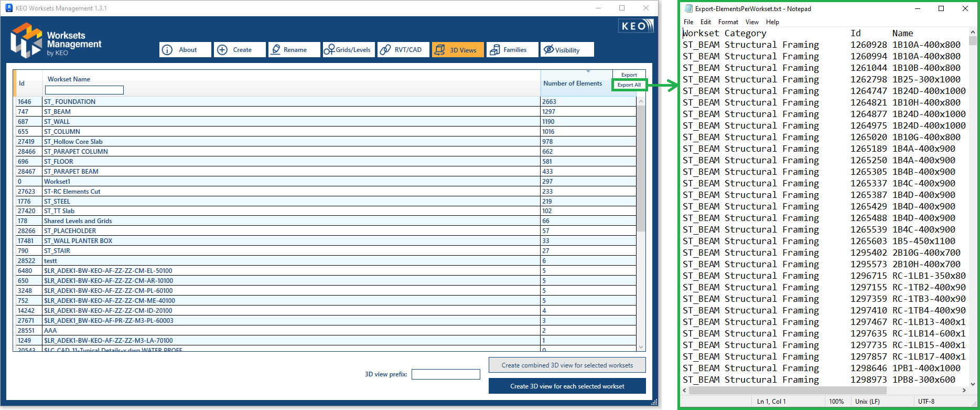The height and width of the screenshot is (410, 980).
Task: Click the Grids/Levels icon
Action: [x=329, y=50]
